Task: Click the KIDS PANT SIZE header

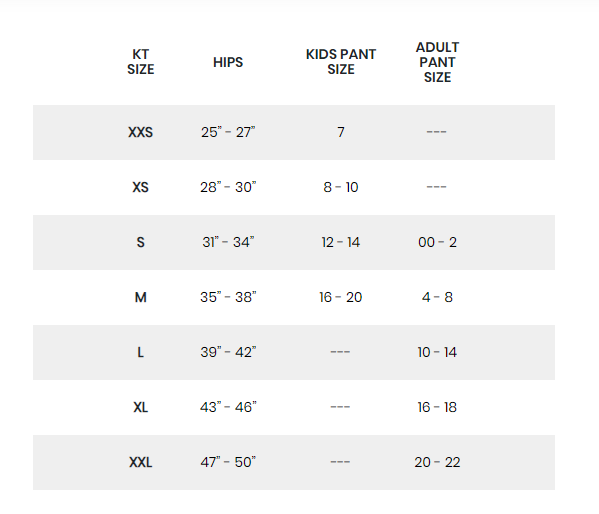Action: coord(341,62)
